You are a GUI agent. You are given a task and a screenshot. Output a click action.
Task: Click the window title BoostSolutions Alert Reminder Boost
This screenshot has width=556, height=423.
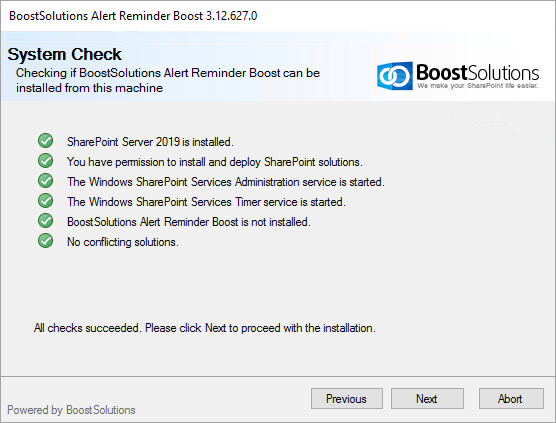coord(133,16)
